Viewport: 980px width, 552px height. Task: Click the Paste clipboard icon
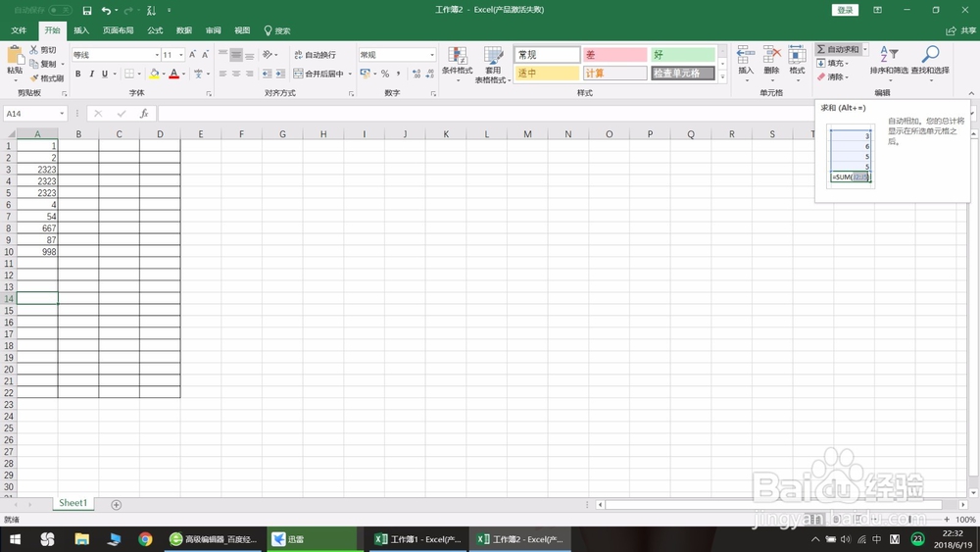point(15,56)
